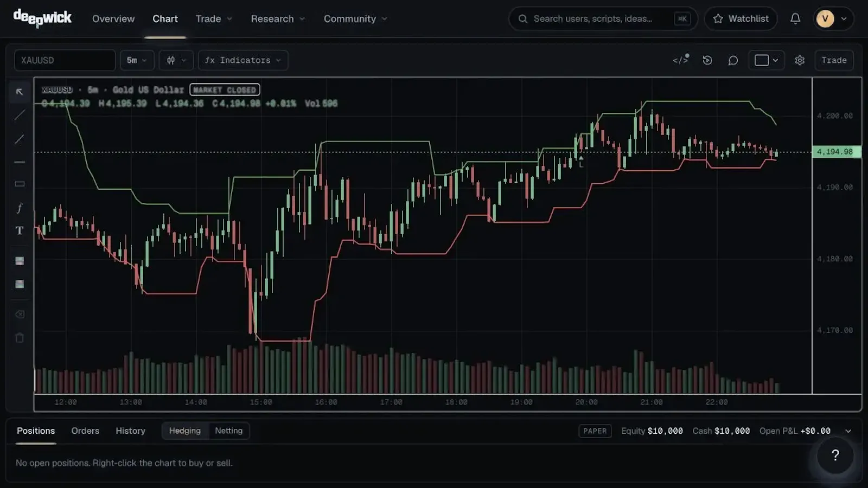The height and width of the screenshot is (488, 868).
Task: Select the cursor arrow tool
Action: [20, 92]
